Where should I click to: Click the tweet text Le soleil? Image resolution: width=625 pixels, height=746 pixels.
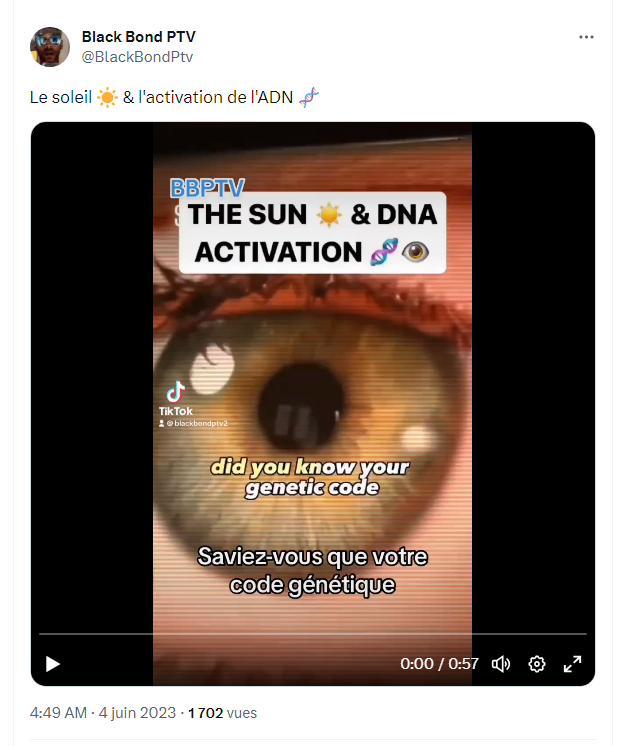tap(60, 97)
